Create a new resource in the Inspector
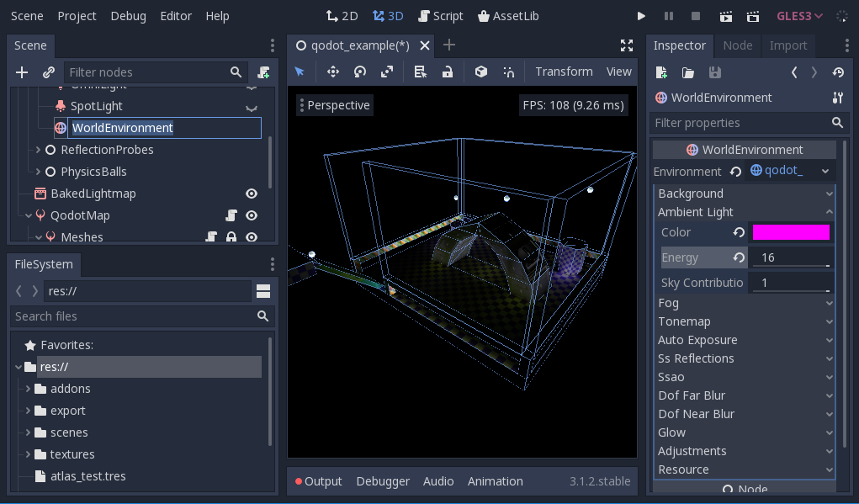Viewport: 859px width, 504px height. [661, 72]
